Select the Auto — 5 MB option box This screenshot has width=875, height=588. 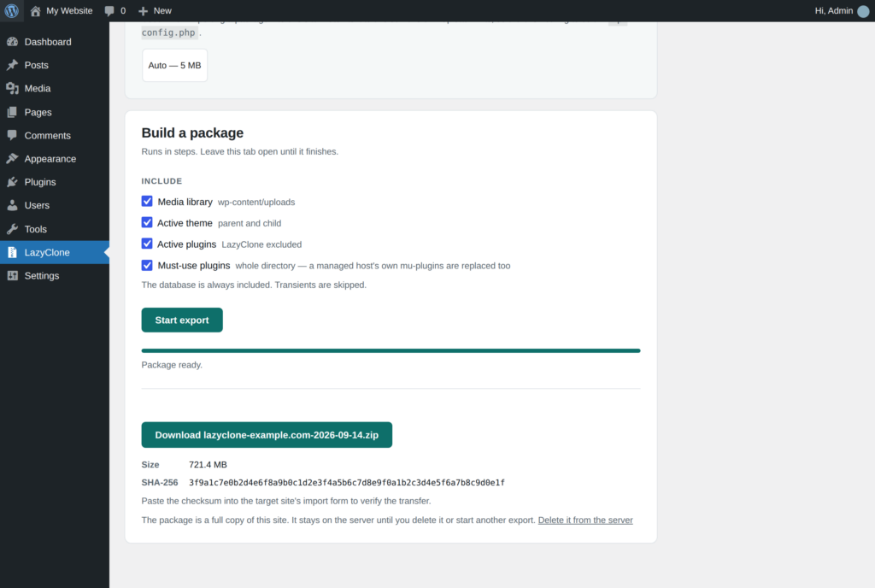174,65
